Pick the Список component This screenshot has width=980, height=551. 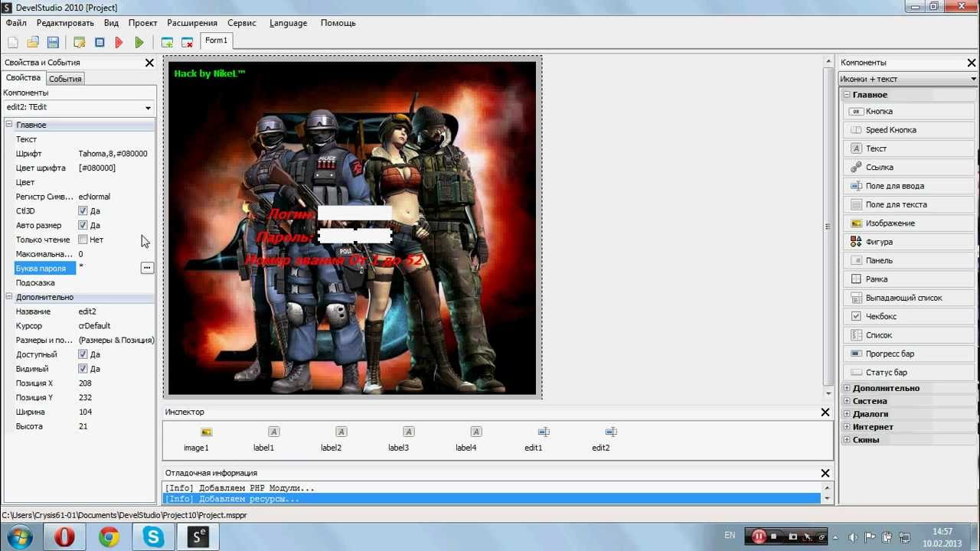coord(910,335)
